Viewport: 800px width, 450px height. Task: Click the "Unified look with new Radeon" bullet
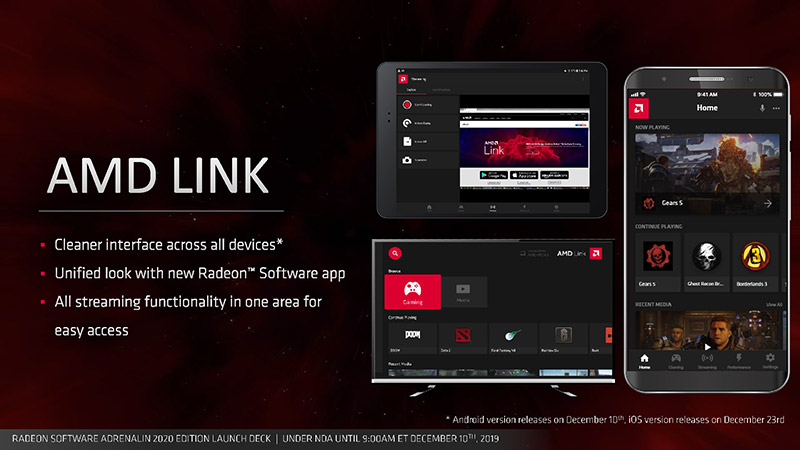click(x=199, y=273)
